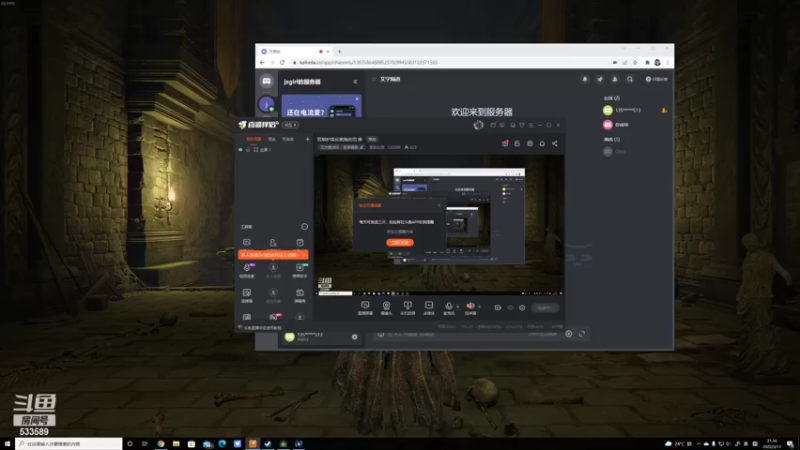Add a new scene with the plus icon
This screenshot has width=800, height=450.
point(307,139)
